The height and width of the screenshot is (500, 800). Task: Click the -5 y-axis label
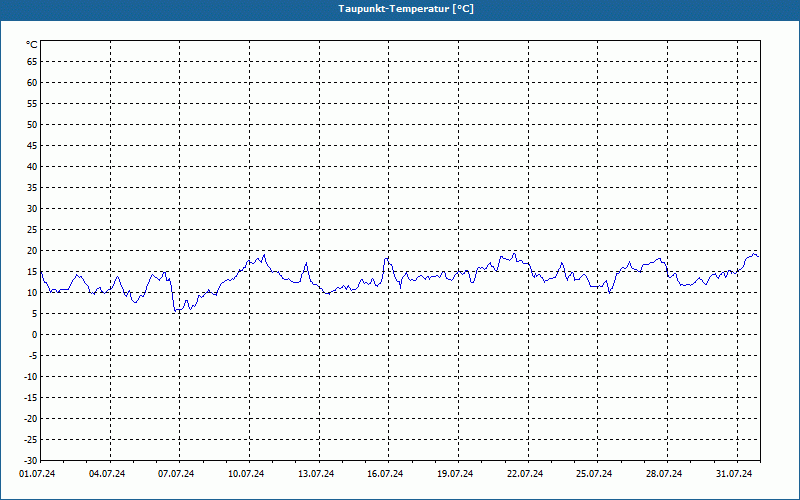33,356
